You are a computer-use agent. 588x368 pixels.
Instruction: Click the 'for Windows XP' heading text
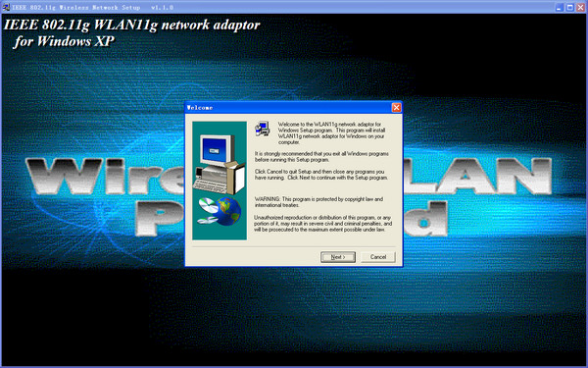(64, 41)
